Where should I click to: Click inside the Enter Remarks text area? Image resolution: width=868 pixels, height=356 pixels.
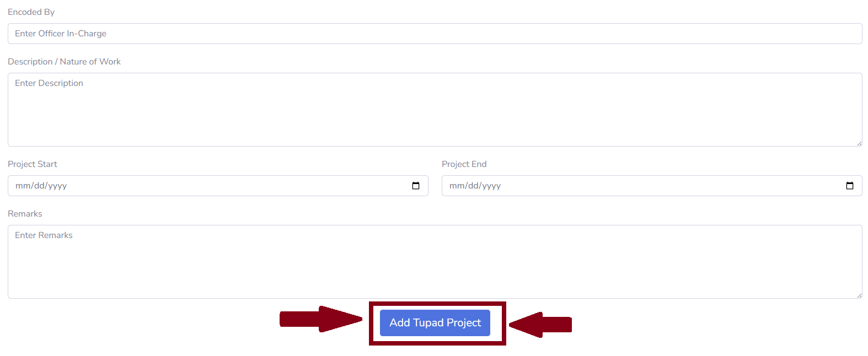[435, 262]
